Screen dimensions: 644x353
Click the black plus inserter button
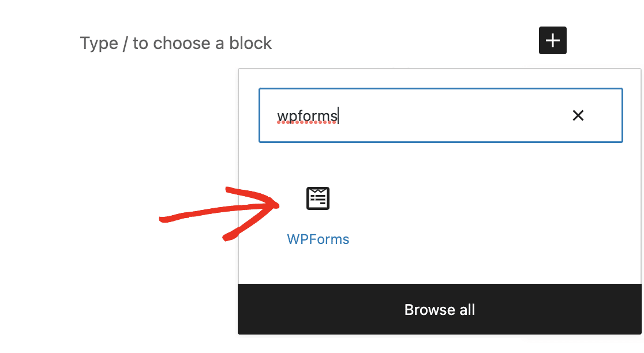click(x=552, y=40)
